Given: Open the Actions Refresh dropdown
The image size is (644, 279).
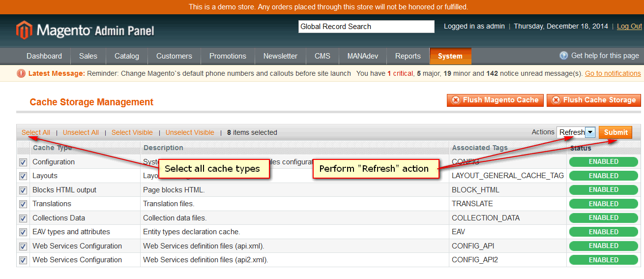Looking at the screenshot, I should 576,132.
